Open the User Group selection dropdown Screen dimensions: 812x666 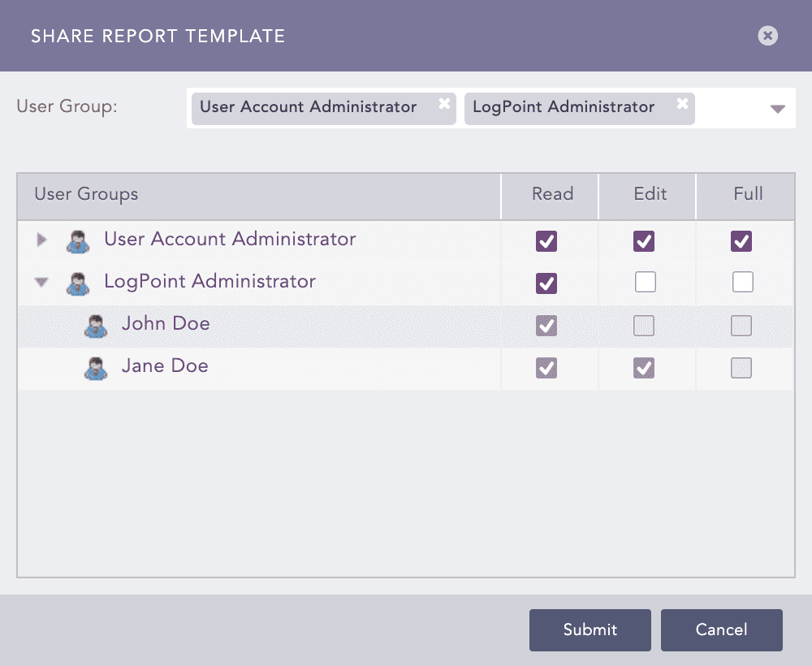(778, 108)
